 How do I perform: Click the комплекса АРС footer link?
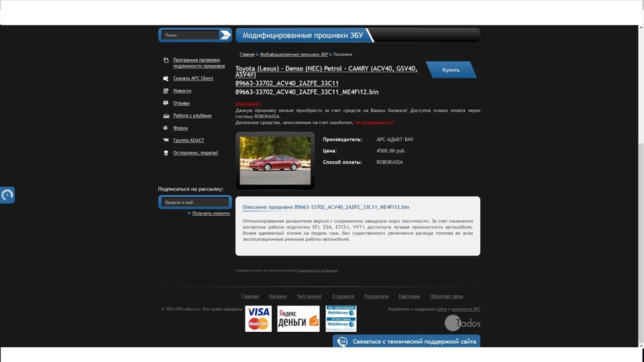coord(466,309)
